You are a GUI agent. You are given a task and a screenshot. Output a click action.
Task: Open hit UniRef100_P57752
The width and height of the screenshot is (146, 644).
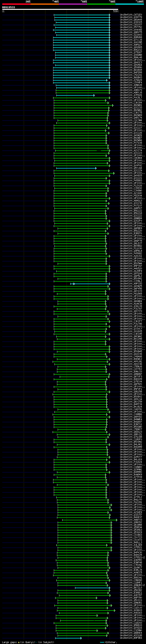click(x=131, y=27)
